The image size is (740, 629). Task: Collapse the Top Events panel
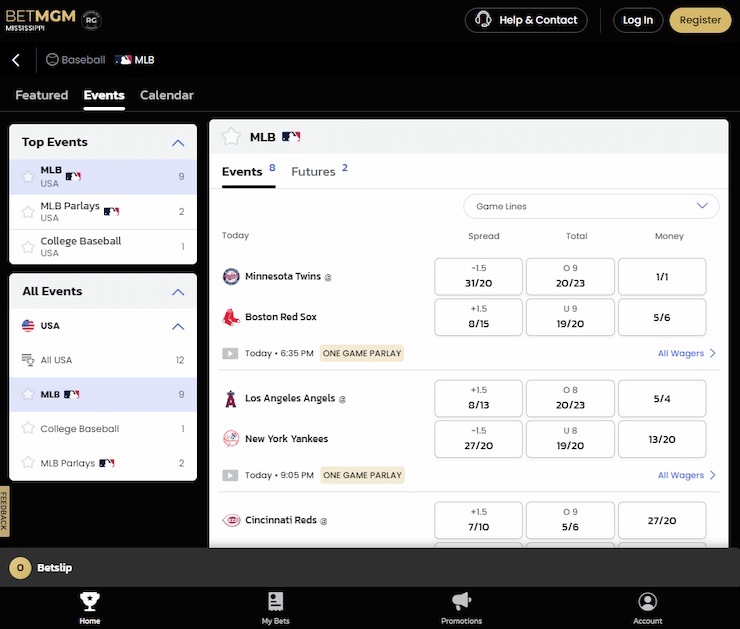tap(178, 143)
